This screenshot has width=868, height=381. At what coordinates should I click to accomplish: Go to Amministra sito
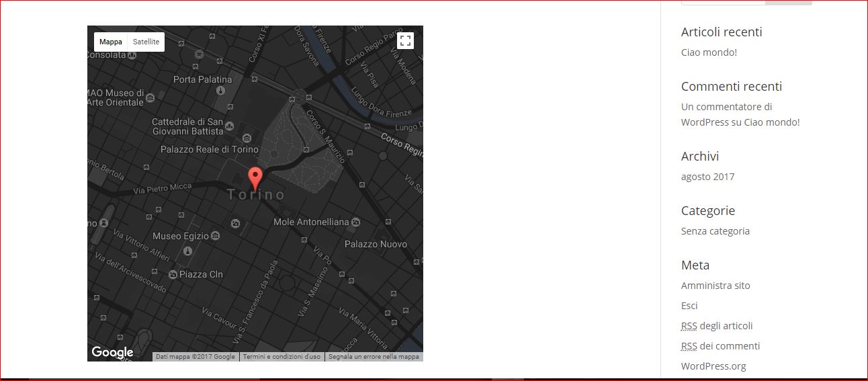pyautogui.click(x=715, y=286)
